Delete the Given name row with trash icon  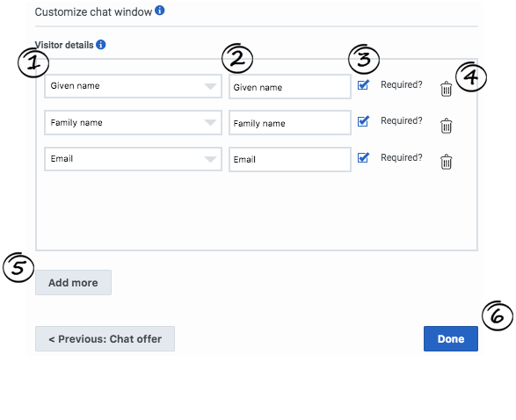pyautogui.click(x=446, y=89)
